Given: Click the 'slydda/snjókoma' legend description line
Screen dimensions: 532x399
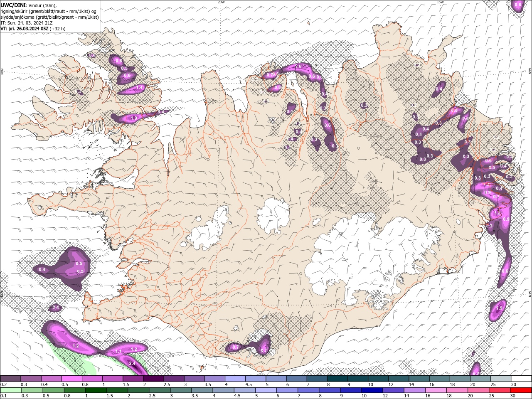Looking at the screenshot, I should point(49,17).
